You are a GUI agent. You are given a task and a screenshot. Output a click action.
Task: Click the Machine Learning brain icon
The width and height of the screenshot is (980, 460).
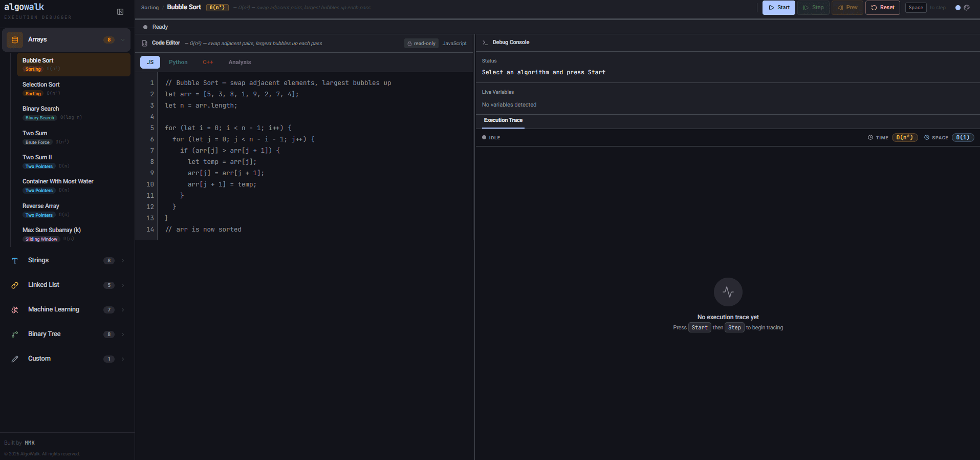click(x=15, y=310)
